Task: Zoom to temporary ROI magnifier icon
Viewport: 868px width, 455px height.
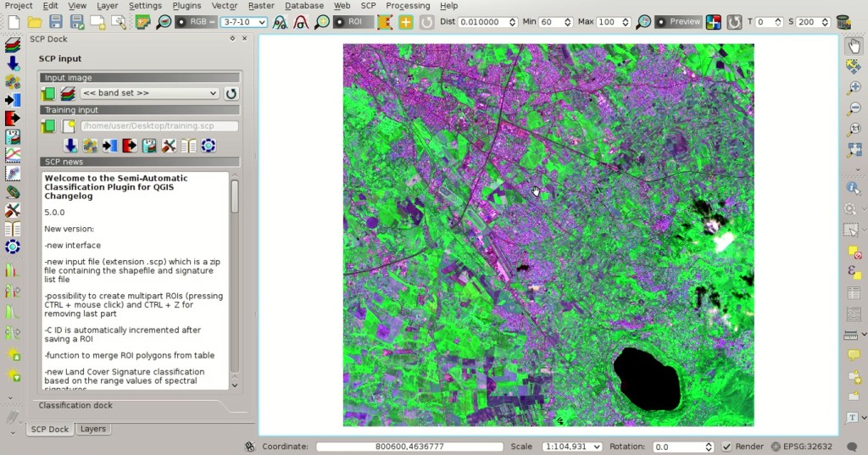Action: point(321,22)
